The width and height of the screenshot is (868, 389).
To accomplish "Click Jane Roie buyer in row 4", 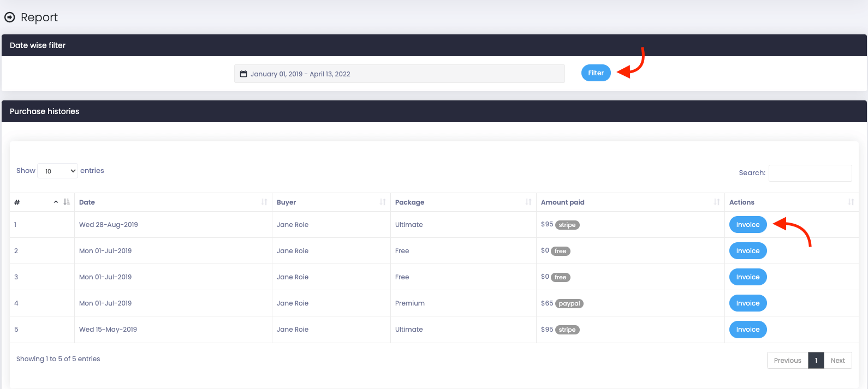I will [x=293, y=303].
